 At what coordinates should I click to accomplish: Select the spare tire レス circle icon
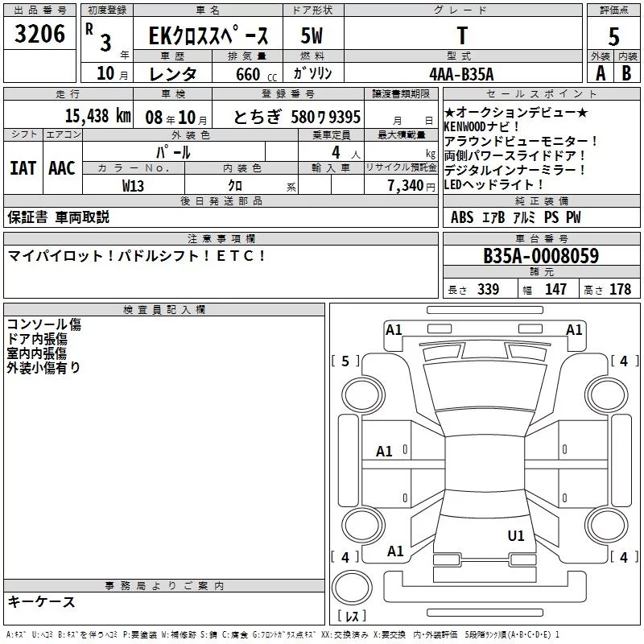click(352, 588)
